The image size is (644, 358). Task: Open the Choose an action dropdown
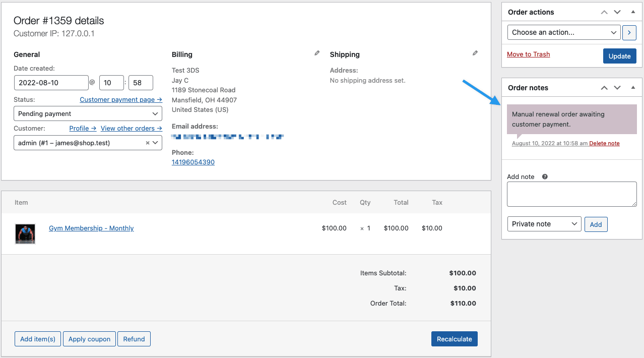(x=563, y=32)
